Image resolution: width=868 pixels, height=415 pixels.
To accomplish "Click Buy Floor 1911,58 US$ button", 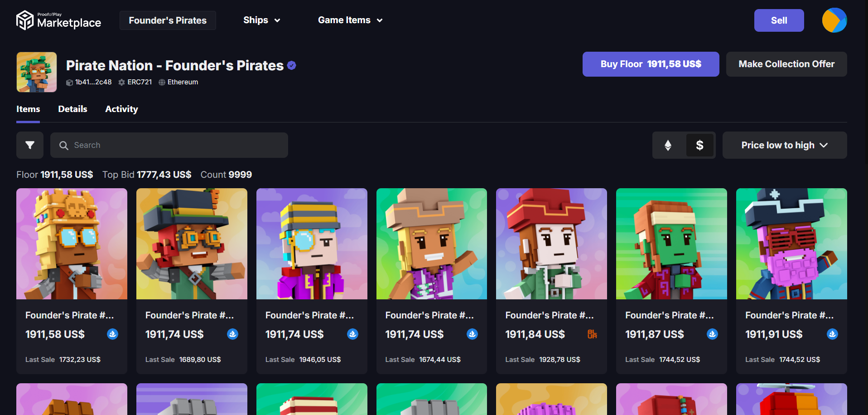I will tap(651, 64).
